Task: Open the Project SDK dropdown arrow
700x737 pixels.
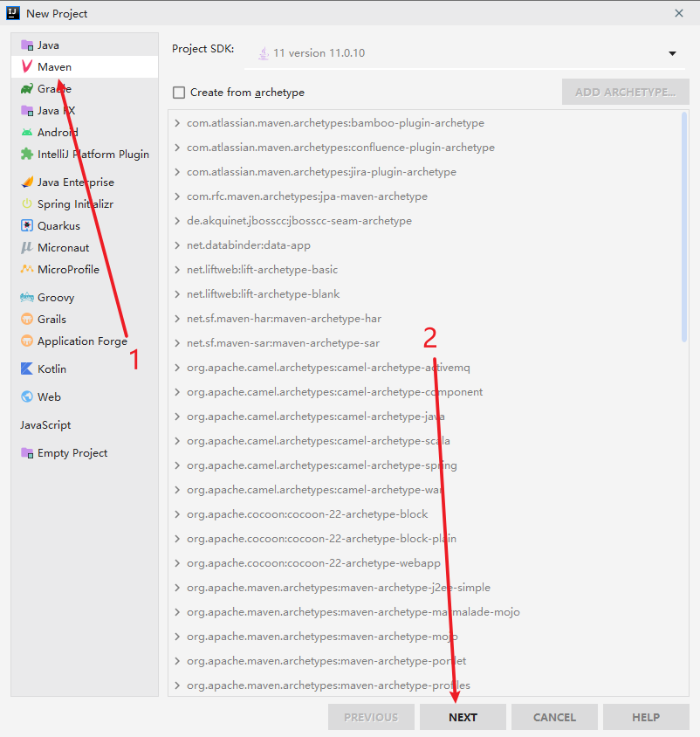Action: coord(673,53)
